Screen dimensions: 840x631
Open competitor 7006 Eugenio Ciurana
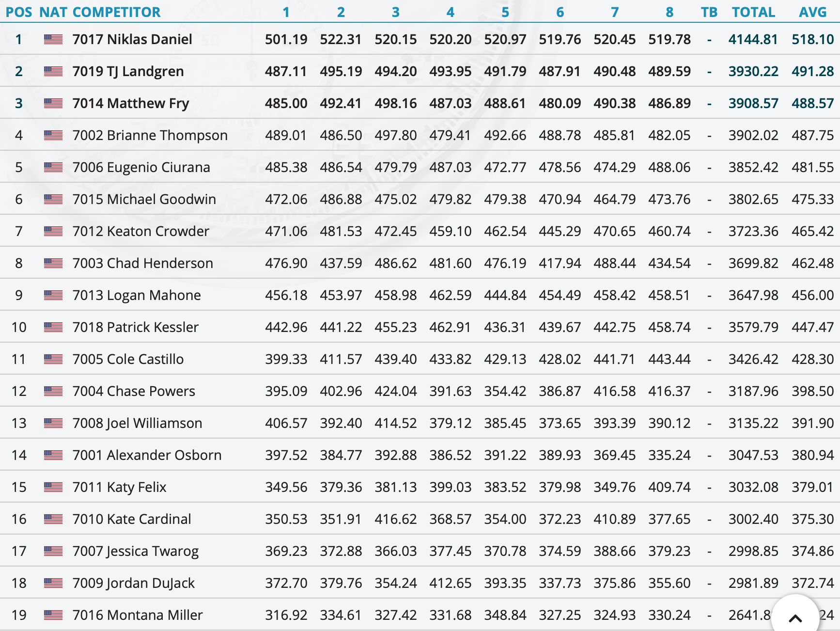[141, 167]
